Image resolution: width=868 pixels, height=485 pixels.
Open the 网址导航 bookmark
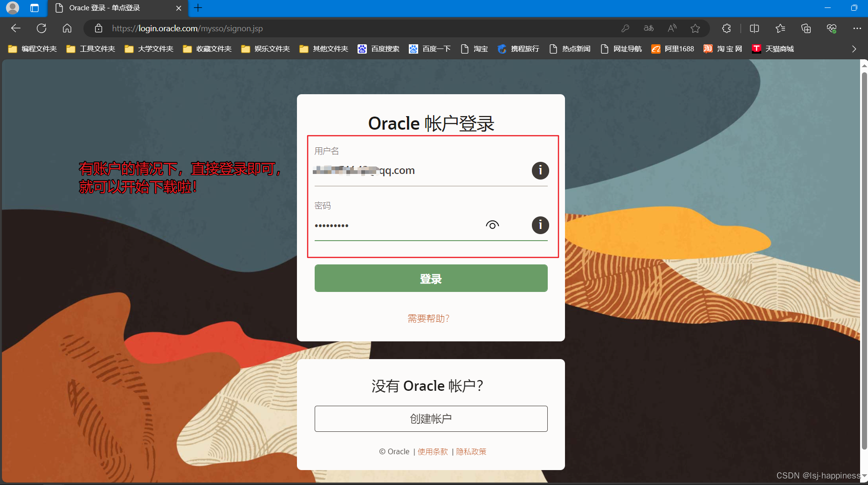tap(621, 49)
